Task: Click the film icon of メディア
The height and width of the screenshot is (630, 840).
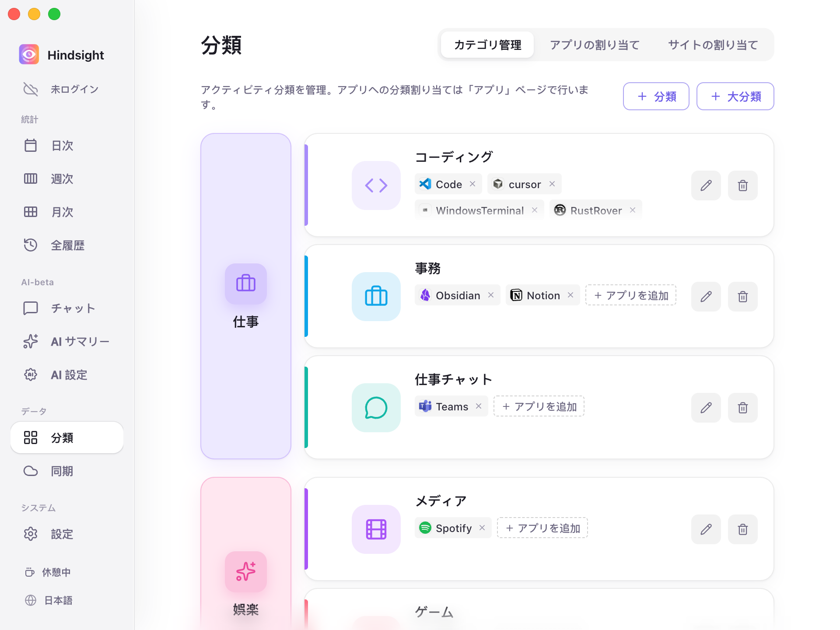Action: 376,529
